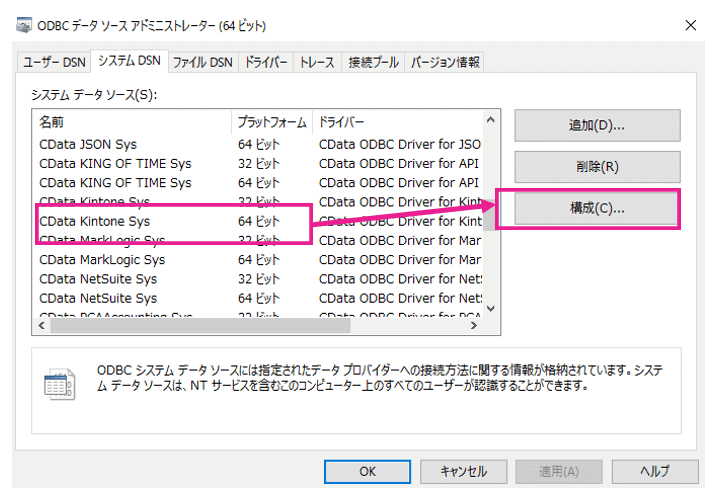Switch to the ドライバー tab
The image size is (715, 503).
tap(266, 62)
